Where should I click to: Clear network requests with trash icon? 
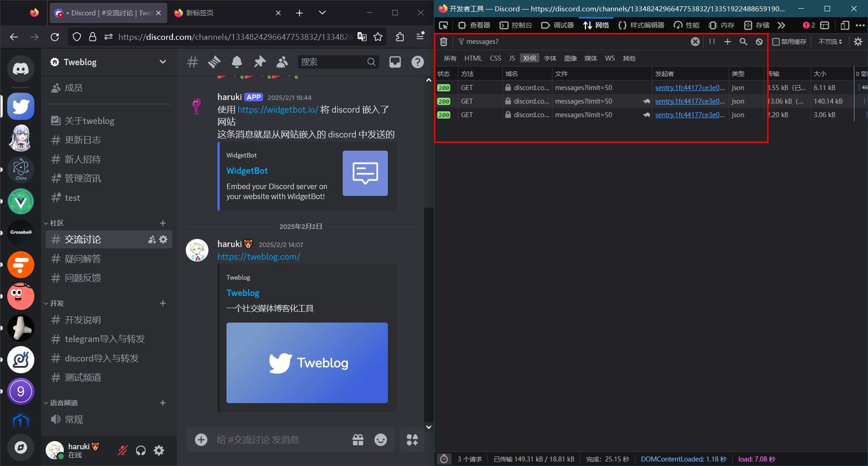pos(443,42)
